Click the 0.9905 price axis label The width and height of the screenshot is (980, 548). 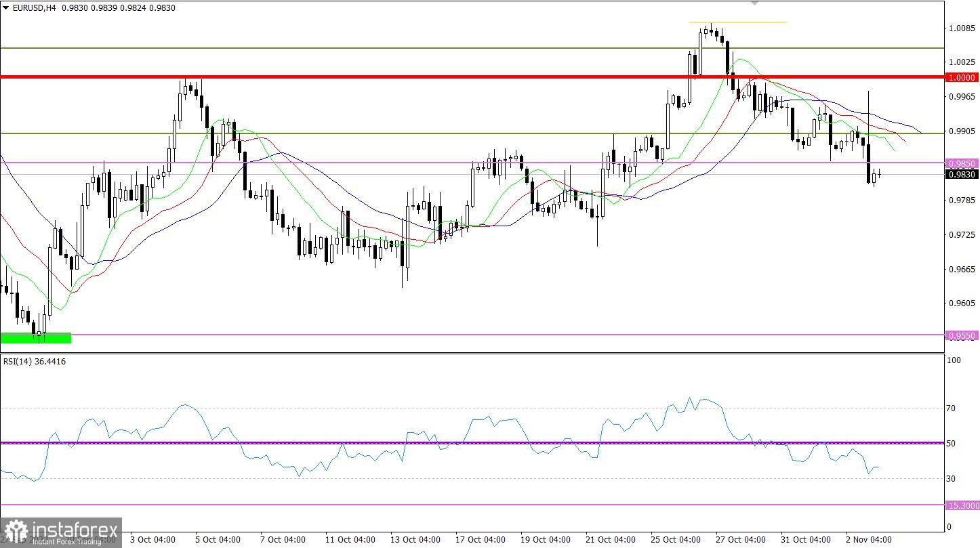click(x=962, y=131)
